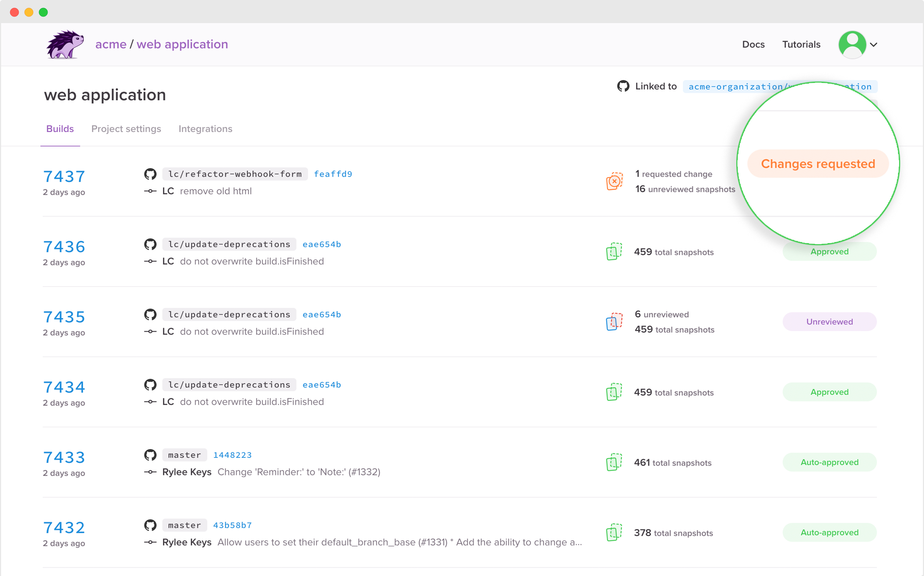This screenshot has height=576, width=924.
Task: Click green snapshot icon on build 7433
Action: point(614,462)
